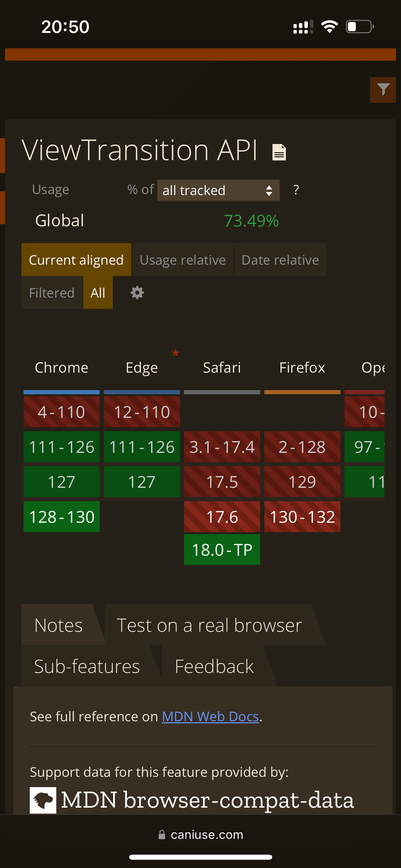Click the question mark help icon
Viewport: 401px width, 868px height.
(296, 190)
